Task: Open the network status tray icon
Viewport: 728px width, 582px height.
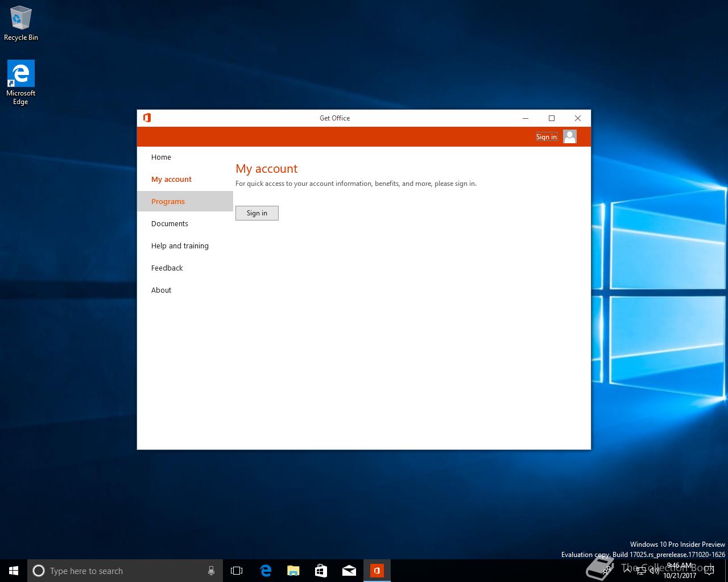Action: [641, 571]
